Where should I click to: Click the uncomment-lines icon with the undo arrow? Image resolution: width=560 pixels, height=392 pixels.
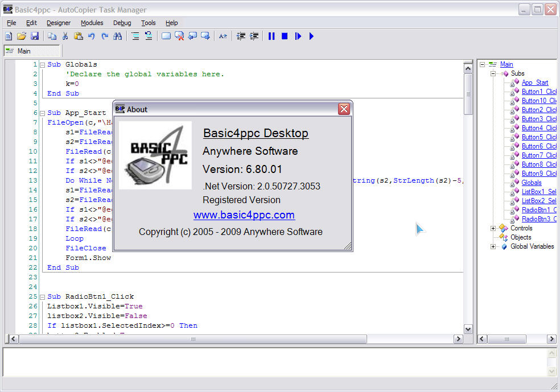pyautogui.click(x=149, y=36)
